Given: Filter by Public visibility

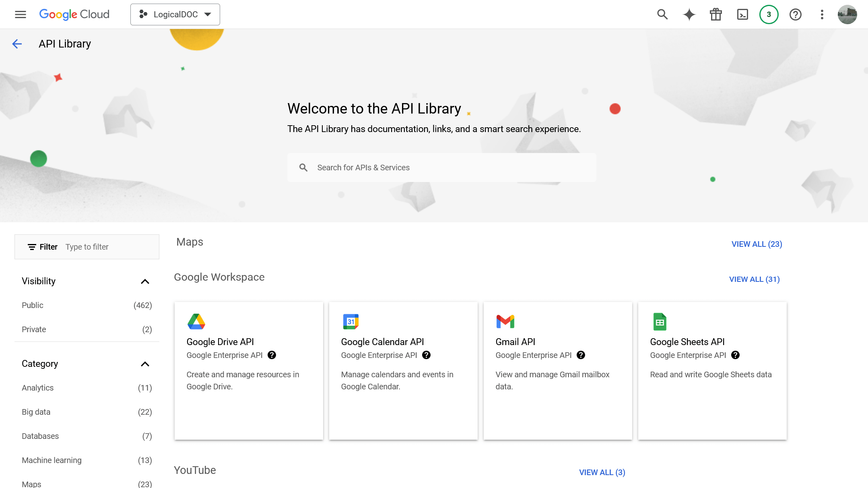Looking at the screenshot, I should [33, 305].
